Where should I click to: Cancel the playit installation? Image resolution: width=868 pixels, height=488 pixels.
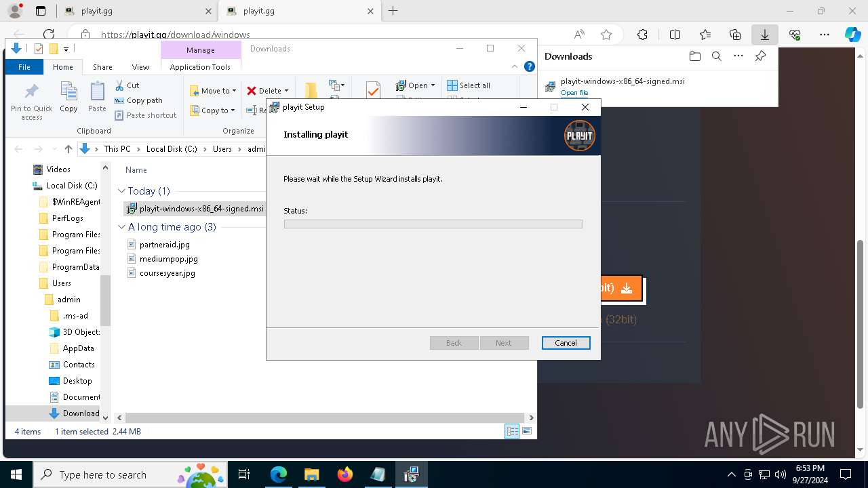pos(566,343)
